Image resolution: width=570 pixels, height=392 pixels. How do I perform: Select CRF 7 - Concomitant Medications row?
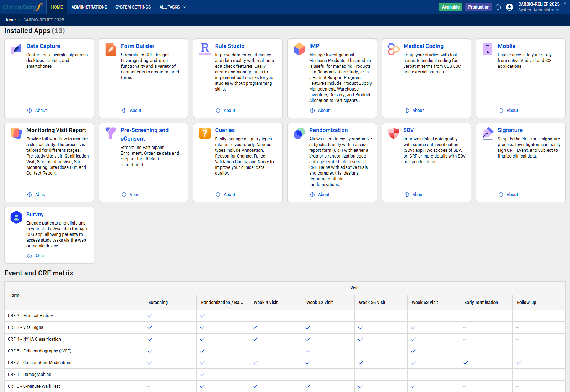285,363
